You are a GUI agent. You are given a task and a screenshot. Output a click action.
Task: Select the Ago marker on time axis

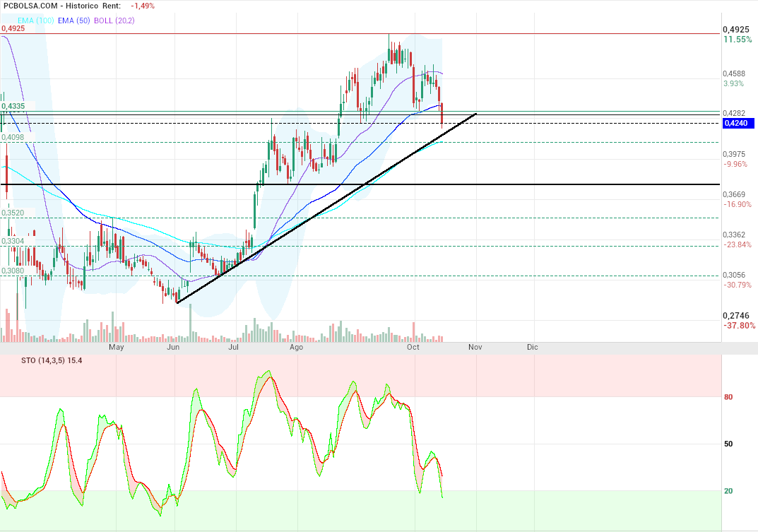297,348
